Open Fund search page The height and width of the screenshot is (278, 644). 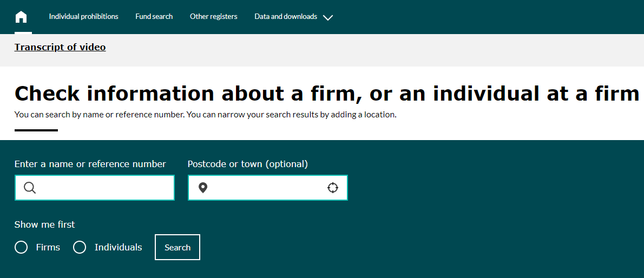(x=154, y=16)
